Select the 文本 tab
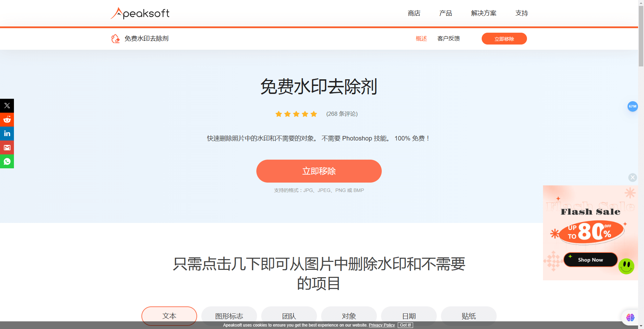This screenshot has width=644, height=329. (169, 316)
